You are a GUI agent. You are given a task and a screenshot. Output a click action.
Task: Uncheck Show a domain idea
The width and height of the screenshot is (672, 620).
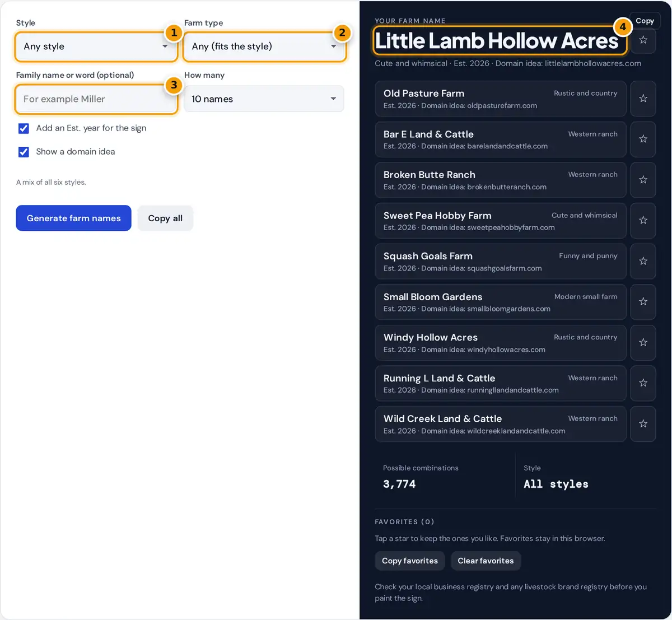pyautogui.click(x=24, y=152)
